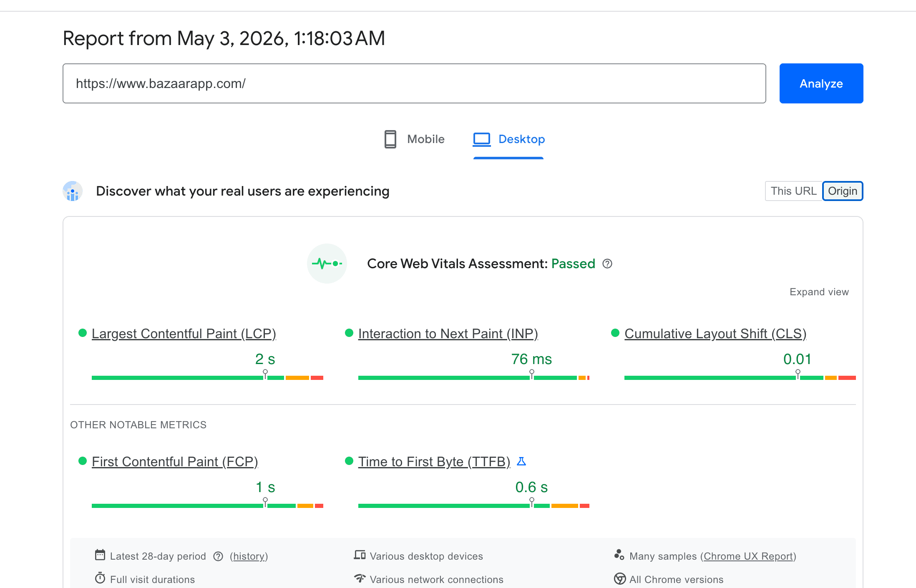This screenshot has height=588, width=916.
Task: Click the INP distribution bar
Action: coord(474,378)
